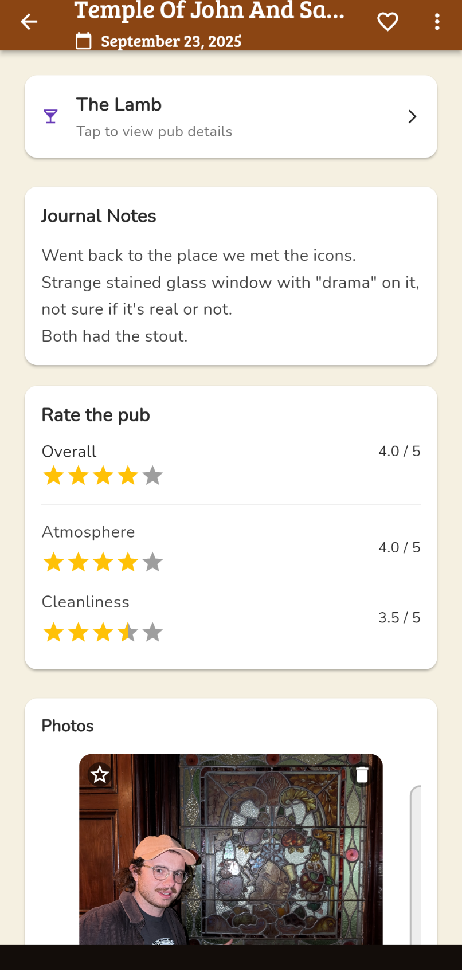Set Cleanliness rating to five stars

152,633
